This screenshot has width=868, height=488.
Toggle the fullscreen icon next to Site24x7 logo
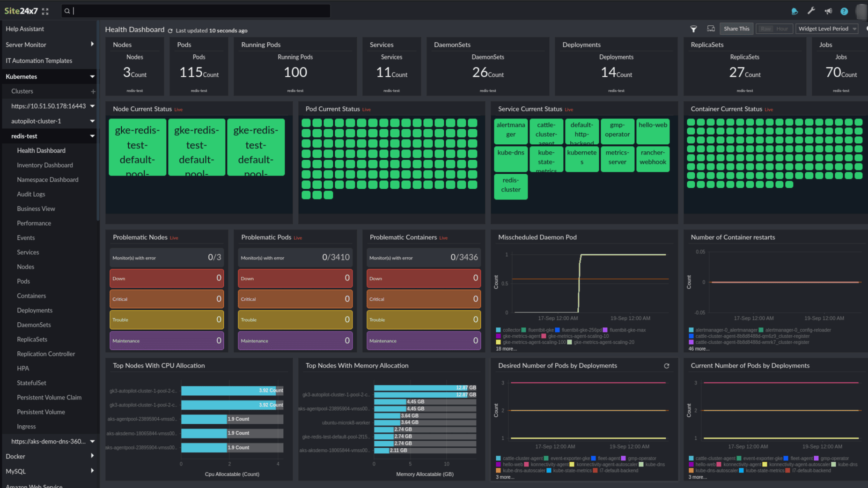coord(45,11)
